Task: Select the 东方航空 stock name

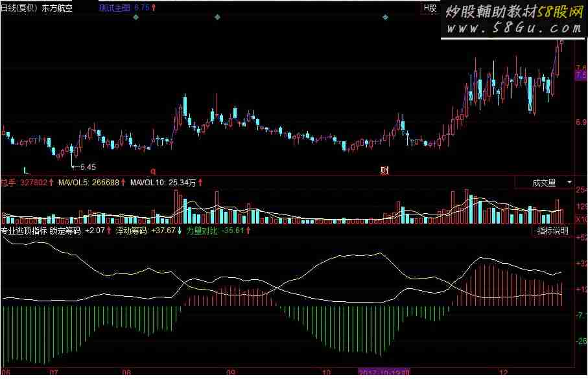Action: [x=57, y=8]
